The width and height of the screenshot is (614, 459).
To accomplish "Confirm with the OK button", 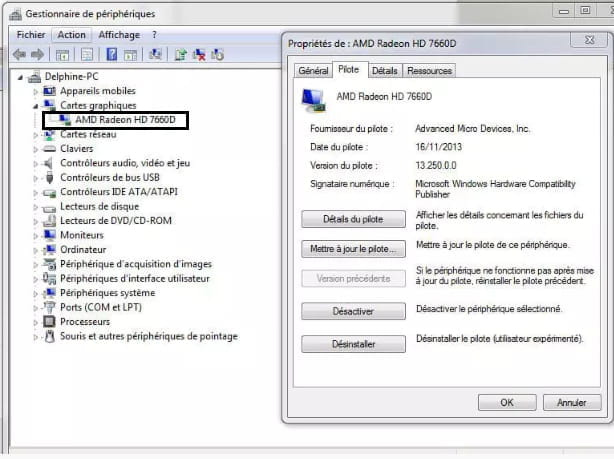I will pos(507,403).
